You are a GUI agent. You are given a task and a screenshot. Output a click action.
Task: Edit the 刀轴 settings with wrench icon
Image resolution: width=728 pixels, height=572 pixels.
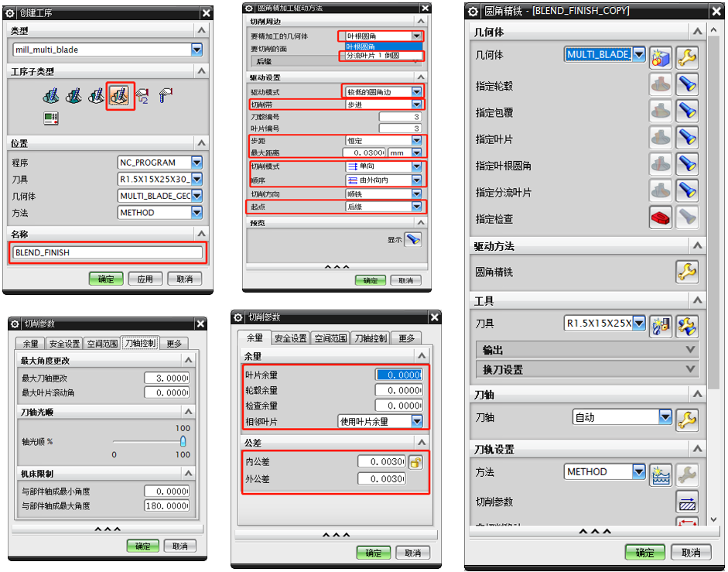pyautogui.click(x=687, y=420)
